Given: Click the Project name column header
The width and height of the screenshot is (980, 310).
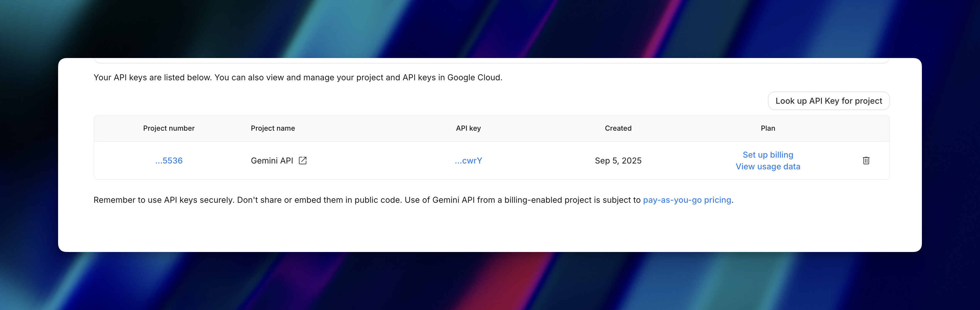Looking at the screenshot, I should (273, 128).
